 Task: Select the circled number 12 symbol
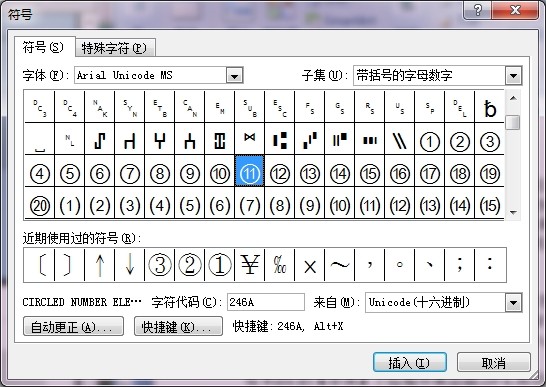coord(280,173)
